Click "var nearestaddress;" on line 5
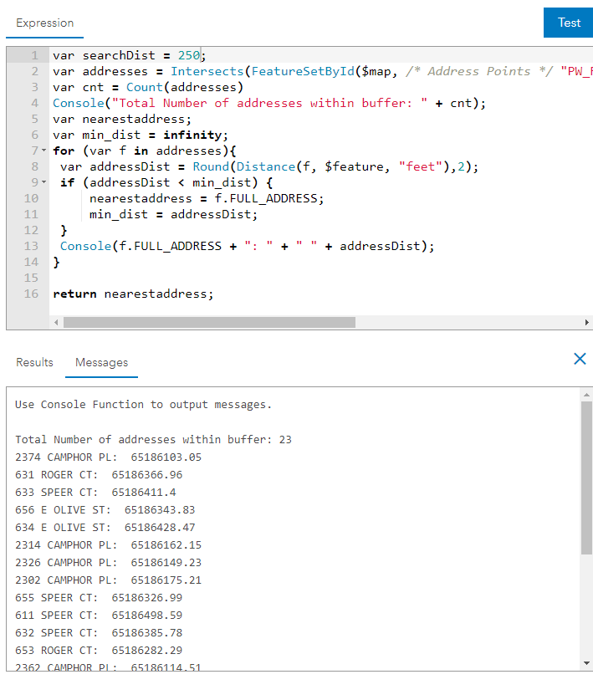The height and width of the screenshot is (700, 593). point(122,120)
